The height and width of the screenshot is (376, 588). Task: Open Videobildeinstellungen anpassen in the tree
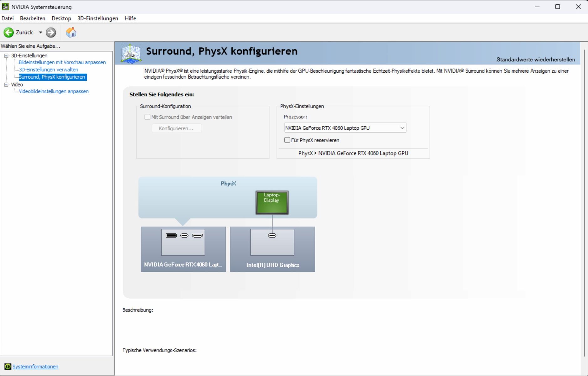(54, 91)
